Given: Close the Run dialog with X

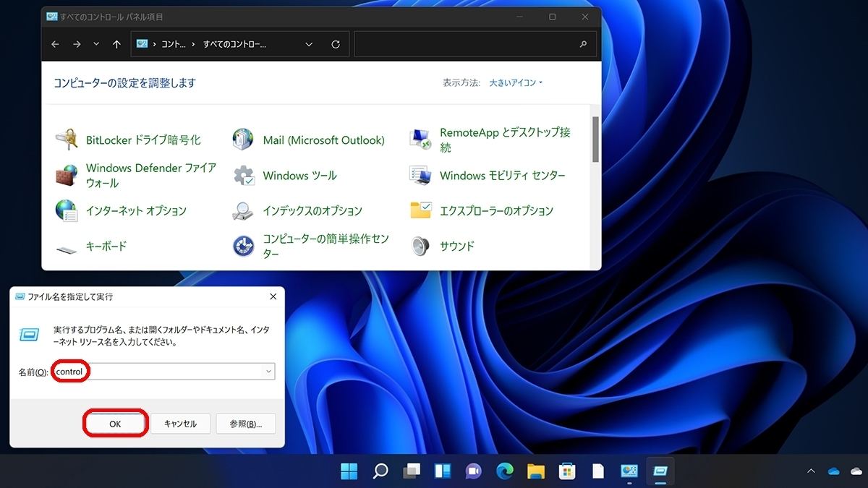Looking at the screenshot, I should tap(273, 296).
